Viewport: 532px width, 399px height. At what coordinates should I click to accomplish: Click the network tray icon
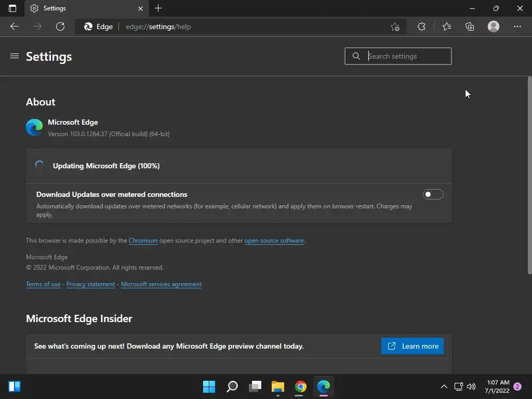[x=458, y=387]
